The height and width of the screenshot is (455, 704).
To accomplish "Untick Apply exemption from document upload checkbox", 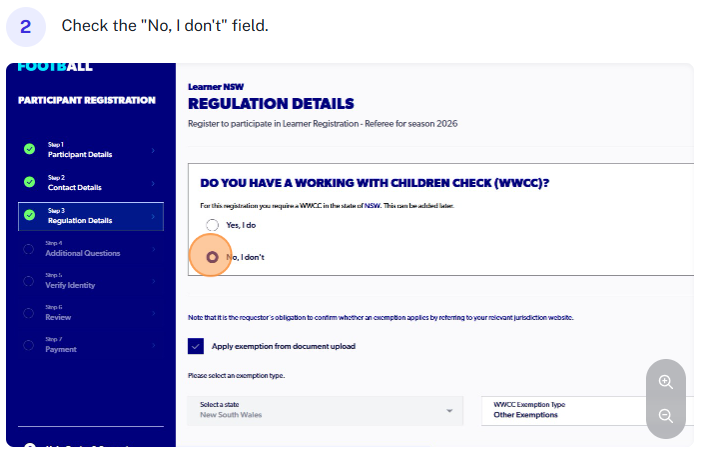I will click(196, 346).
